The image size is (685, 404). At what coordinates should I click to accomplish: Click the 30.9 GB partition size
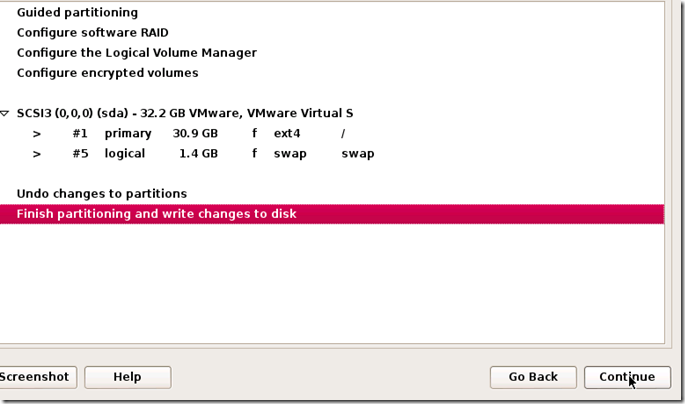coord(197,134)
